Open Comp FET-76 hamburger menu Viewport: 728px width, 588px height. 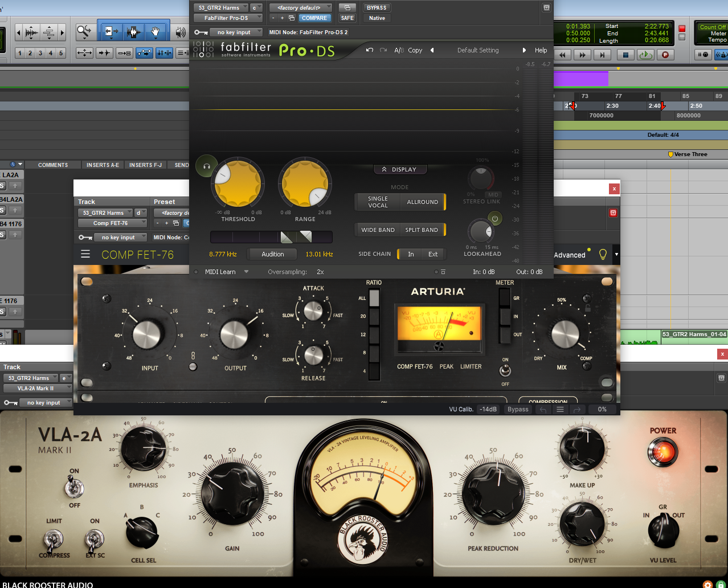click(85, 254)
